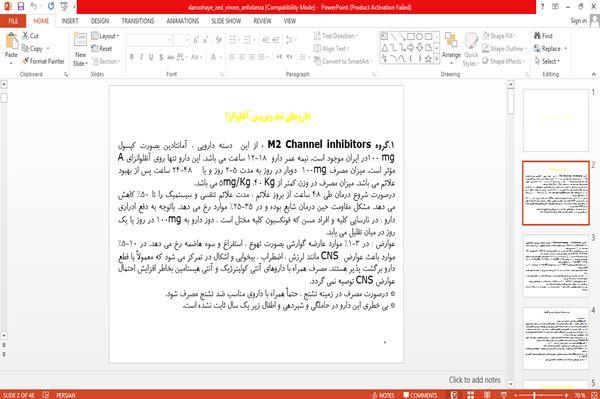600x399 pixels.
Task: Switch to the TRANSITIONS tab
Action: pos(138,21)
